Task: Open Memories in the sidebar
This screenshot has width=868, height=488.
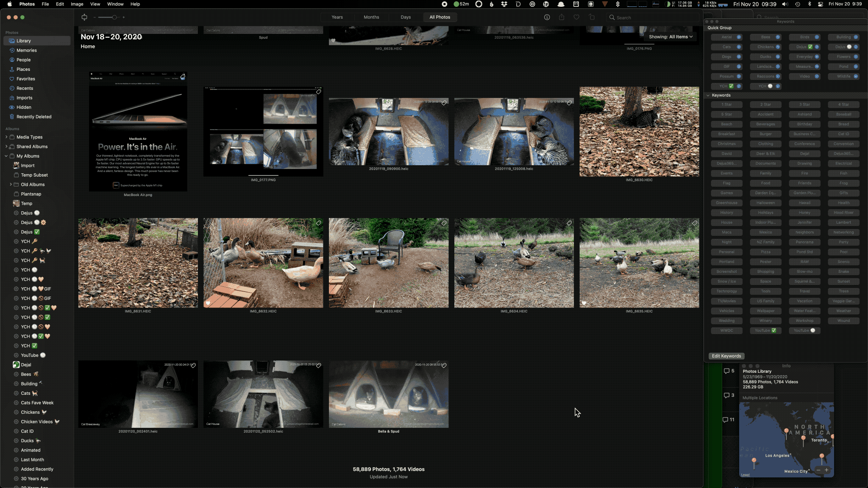Action: (x=37, y=50)
